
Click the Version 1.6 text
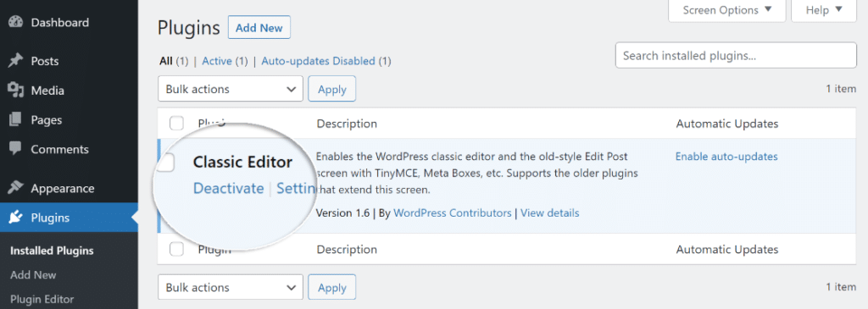point(342,212)
